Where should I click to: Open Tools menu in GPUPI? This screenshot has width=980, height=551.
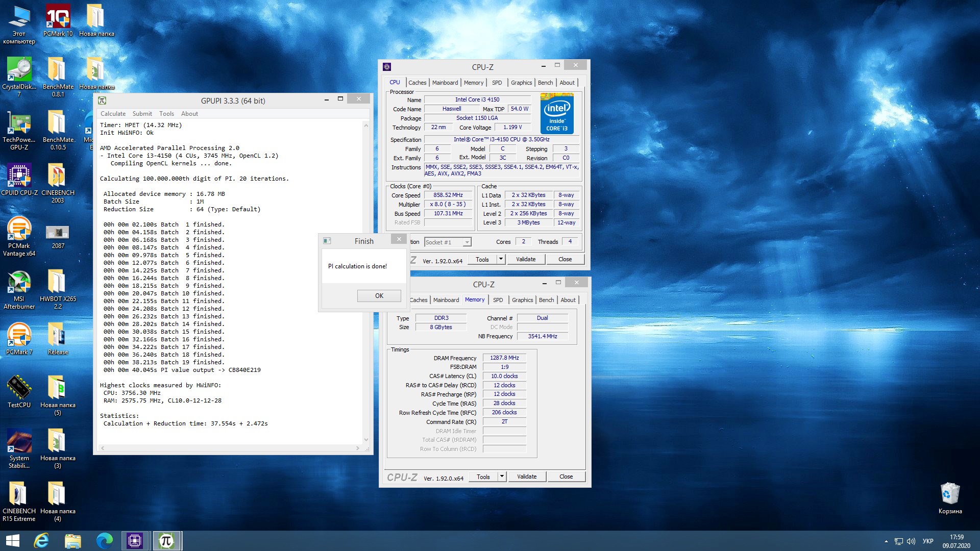tap(166, 114)
